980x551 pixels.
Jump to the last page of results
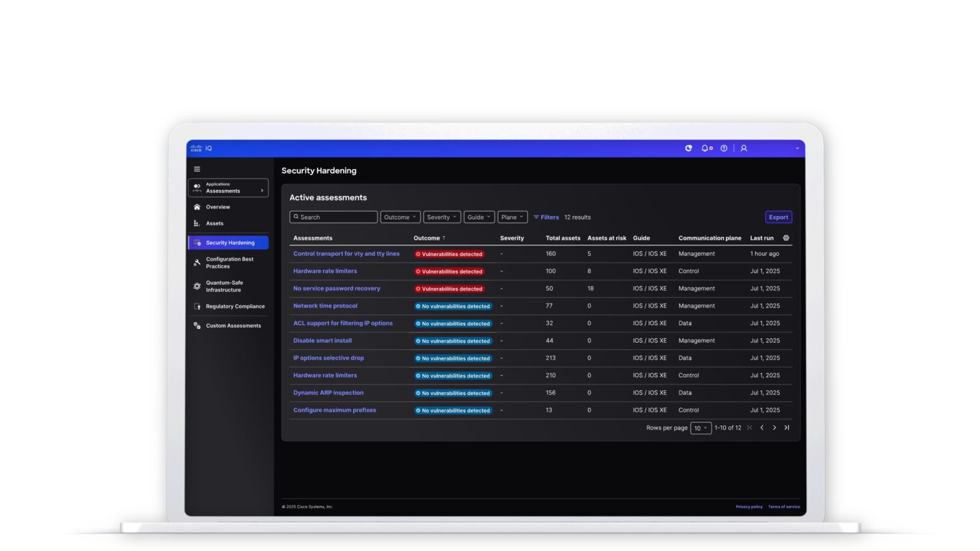point(787,428)
